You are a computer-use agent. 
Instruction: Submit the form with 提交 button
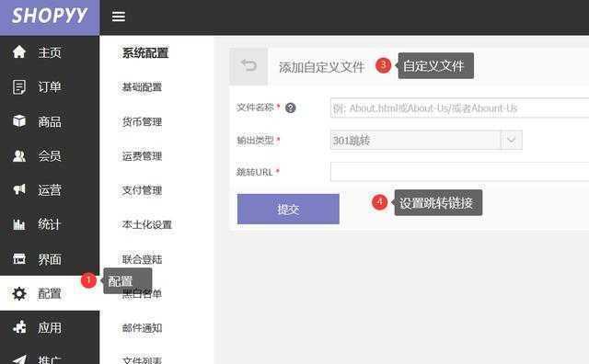click(x=288, y=209)
